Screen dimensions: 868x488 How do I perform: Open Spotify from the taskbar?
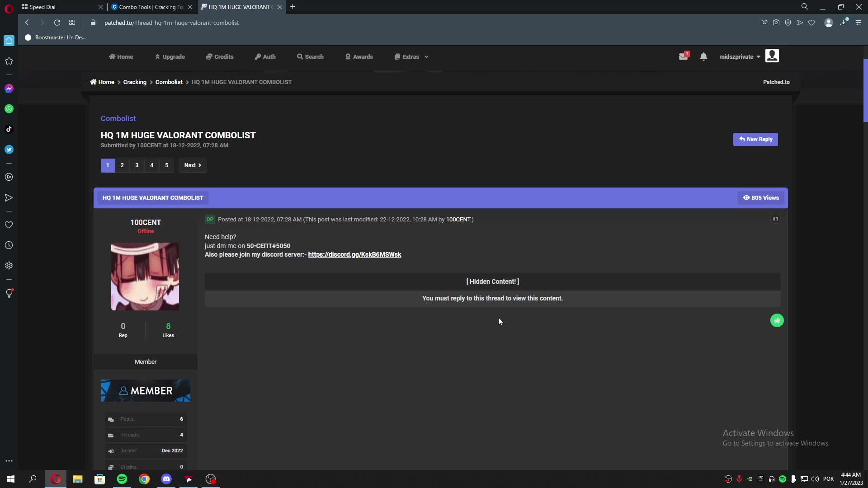(x=122, y=479)
